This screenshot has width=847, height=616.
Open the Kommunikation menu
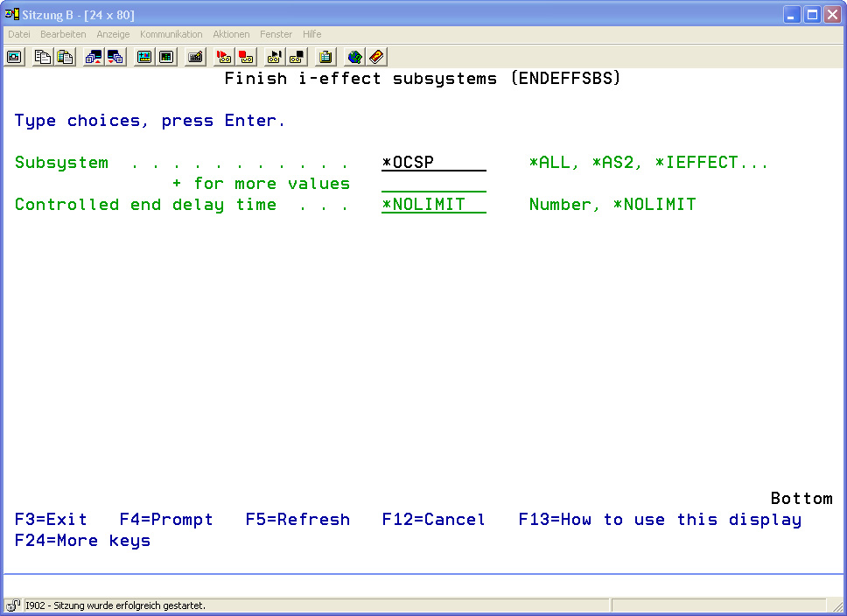[x=171, y=34]
